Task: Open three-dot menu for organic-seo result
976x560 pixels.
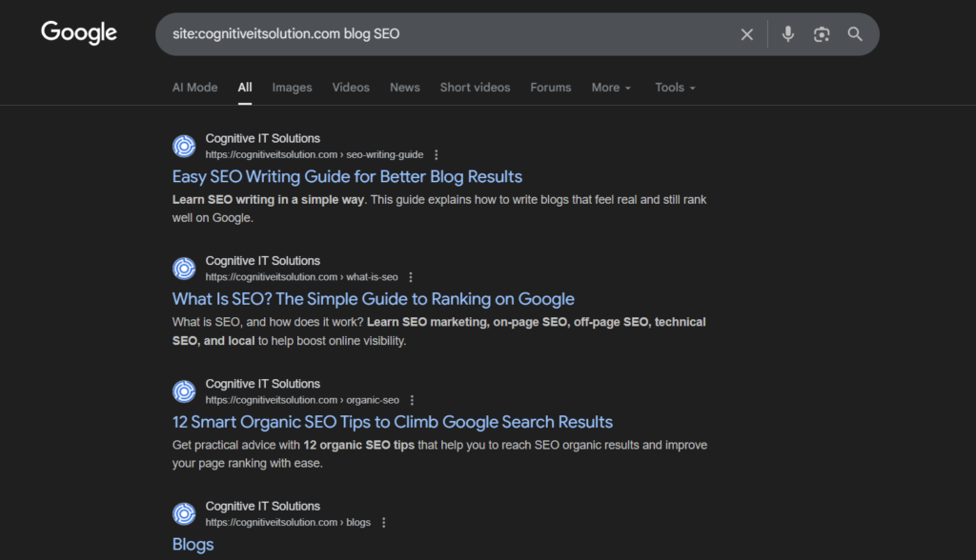Action: click(412, 400)
